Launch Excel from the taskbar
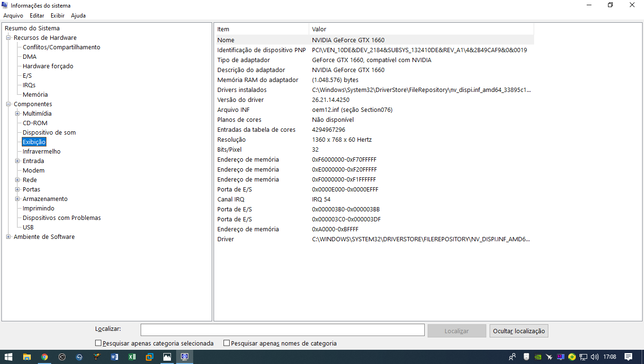Screen dimensions: 644x364 tap(132, 357)
